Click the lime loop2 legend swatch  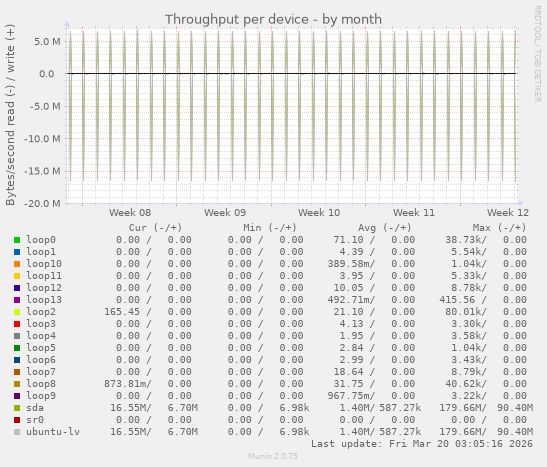pos(17,312)
